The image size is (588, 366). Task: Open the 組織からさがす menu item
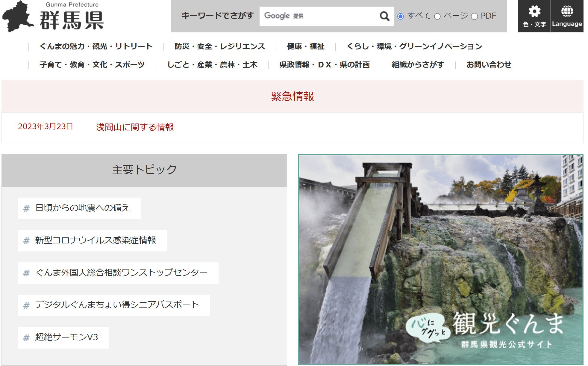pyautogui.click(x=418, y=65)
